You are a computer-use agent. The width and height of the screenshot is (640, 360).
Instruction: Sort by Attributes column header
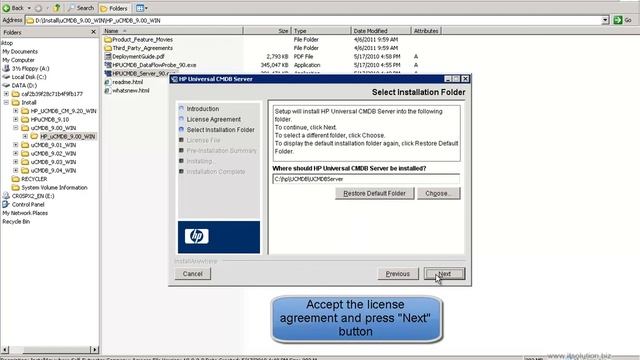(x=426, y=31)
